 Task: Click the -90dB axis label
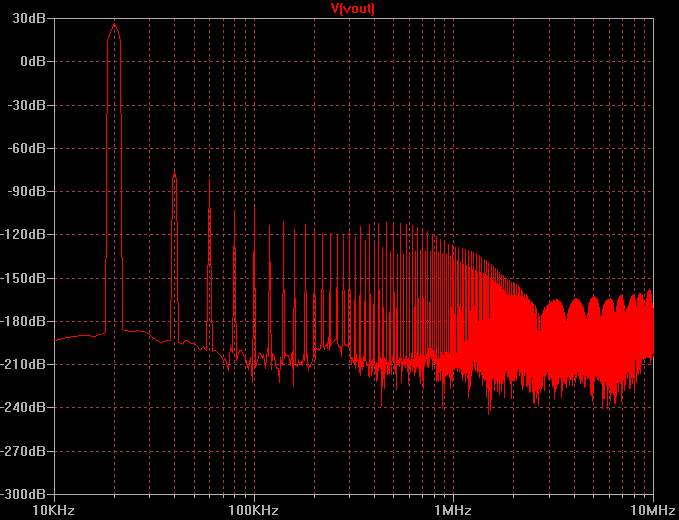(28, 191)
